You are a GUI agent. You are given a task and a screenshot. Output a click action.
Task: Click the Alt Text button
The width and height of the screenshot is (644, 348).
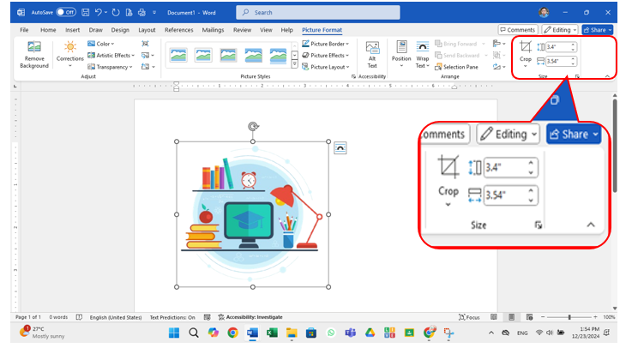pos(372,53)
